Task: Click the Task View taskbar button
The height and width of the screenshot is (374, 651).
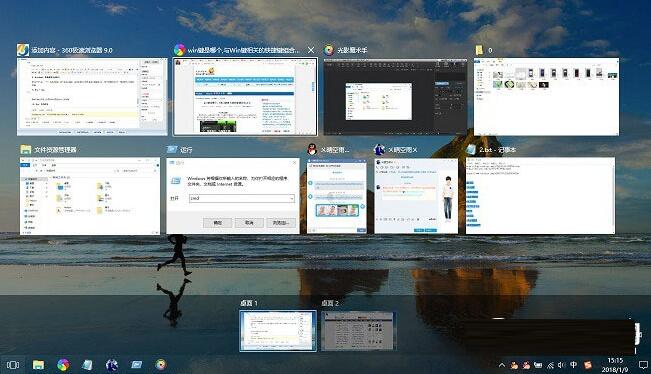Action: [x=13, y=365]
